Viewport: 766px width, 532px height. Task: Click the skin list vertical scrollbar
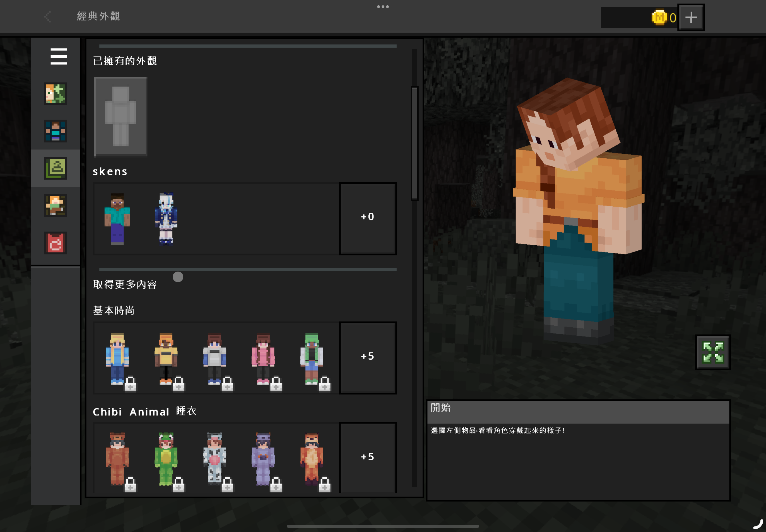(x=415, y=143)
